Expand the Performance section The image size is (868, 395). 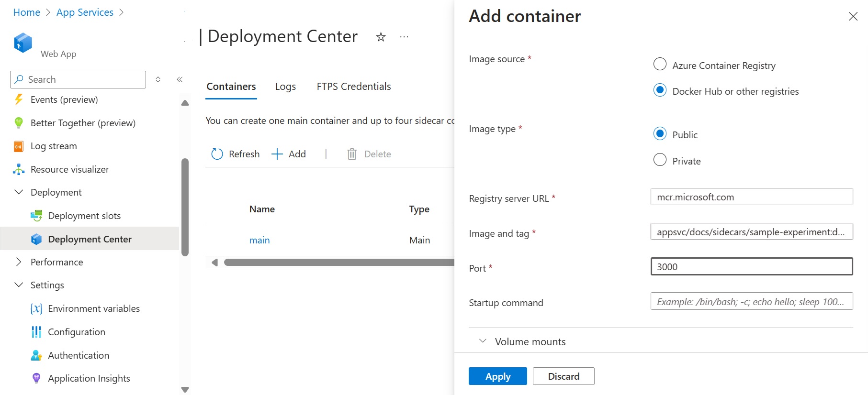(19, 262)
